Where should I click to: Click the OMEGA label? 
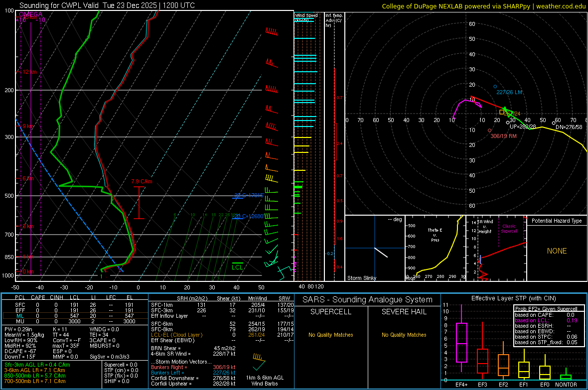pyautogui.click(x=31, y=14)
